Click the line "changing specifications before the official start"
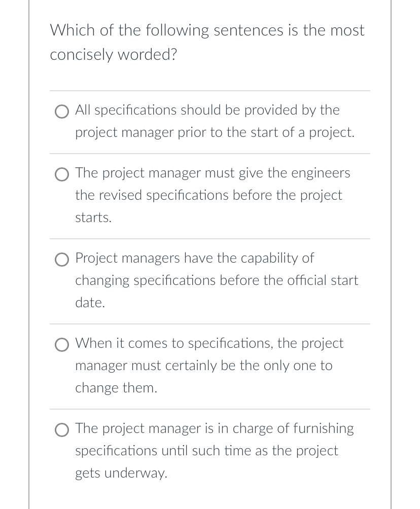This screenshot has height=509, width=420. [x=217, y=280]
